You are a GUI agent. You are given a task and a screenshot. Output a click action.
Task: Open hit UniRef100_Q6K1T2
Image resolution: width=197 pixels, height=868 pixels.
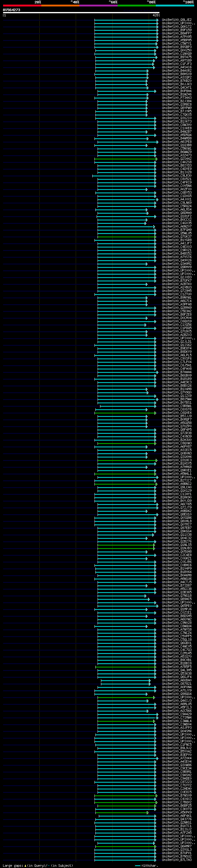point(176,26)
